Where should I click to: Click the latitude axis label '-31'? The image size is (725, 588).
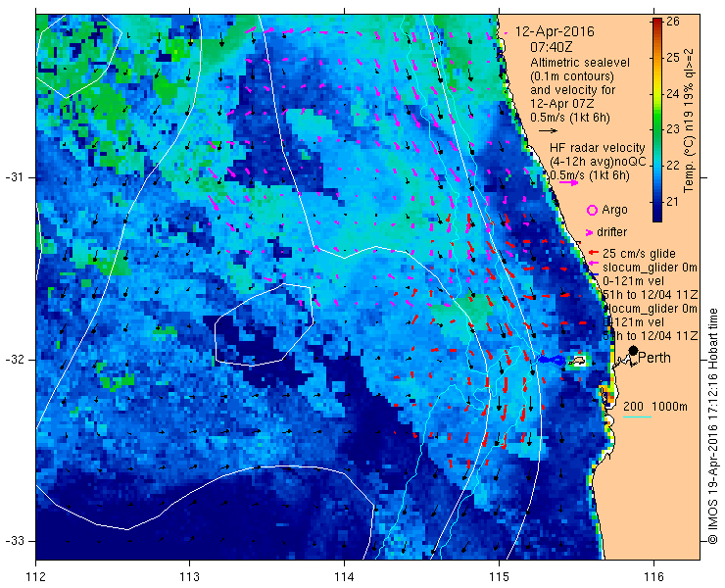coord(15,177)
